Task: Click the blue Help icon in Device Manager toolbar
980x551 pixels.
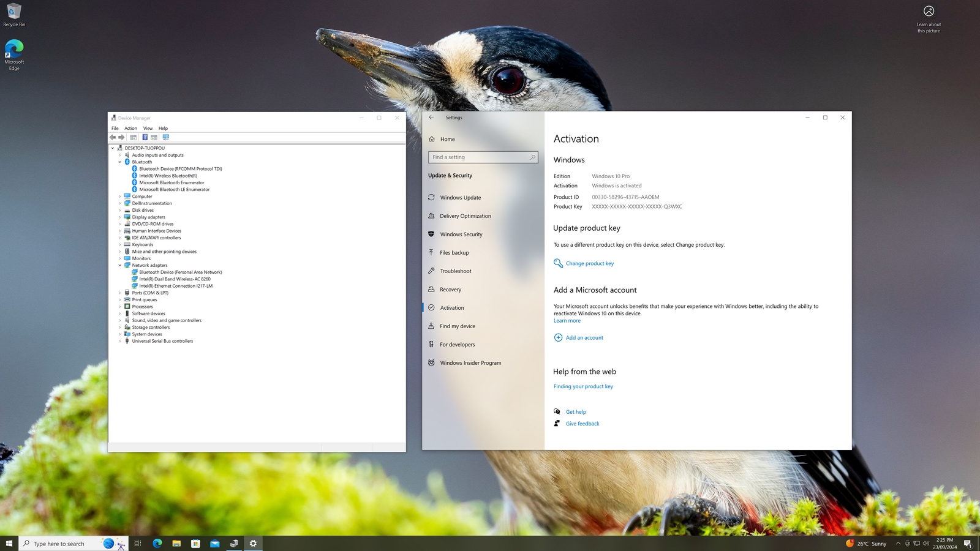Action: (145, 137)
